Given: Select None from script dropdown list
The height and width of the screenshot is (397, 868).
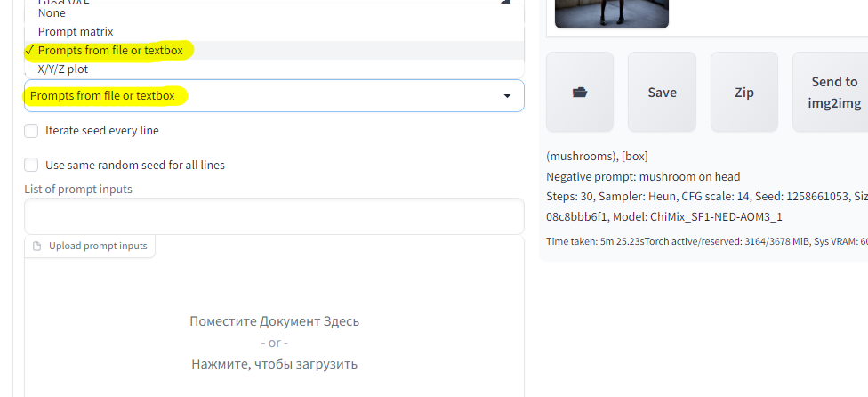Looking at the screenshot, I should (x=274, y=12).
